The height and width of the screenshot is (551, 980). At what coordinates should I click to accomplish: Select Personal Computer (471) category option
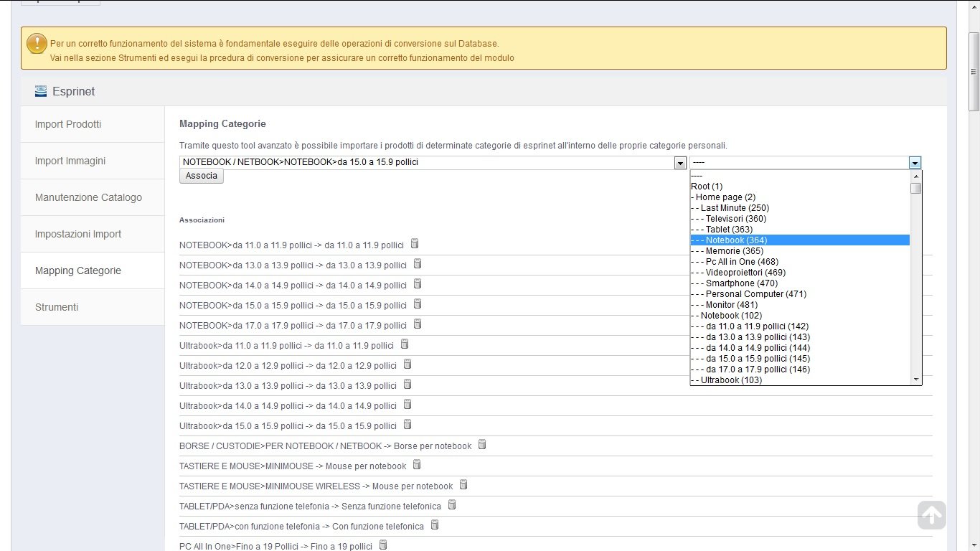[x=800, y=294]
